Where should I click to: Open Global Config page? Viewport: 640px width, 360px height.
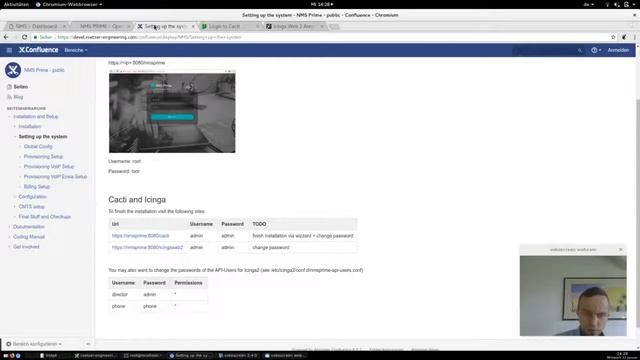38,147
